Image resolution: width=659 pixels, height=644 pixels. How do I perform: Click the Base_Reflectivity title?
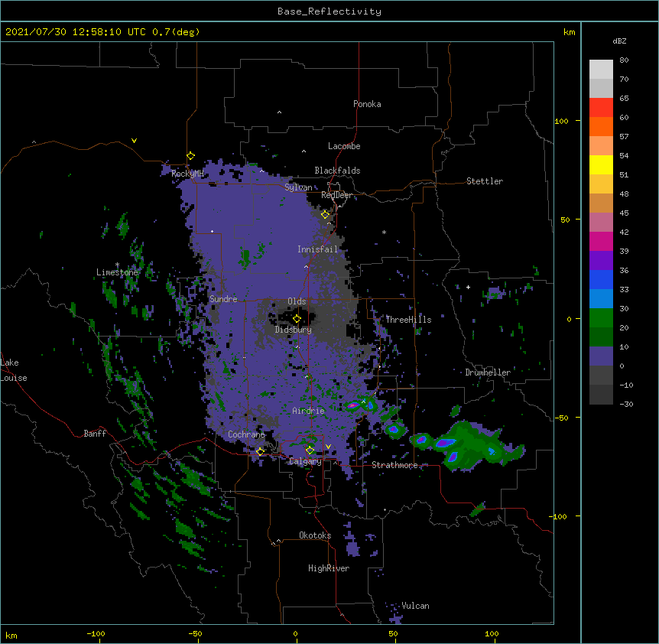[x=329, y=11]
